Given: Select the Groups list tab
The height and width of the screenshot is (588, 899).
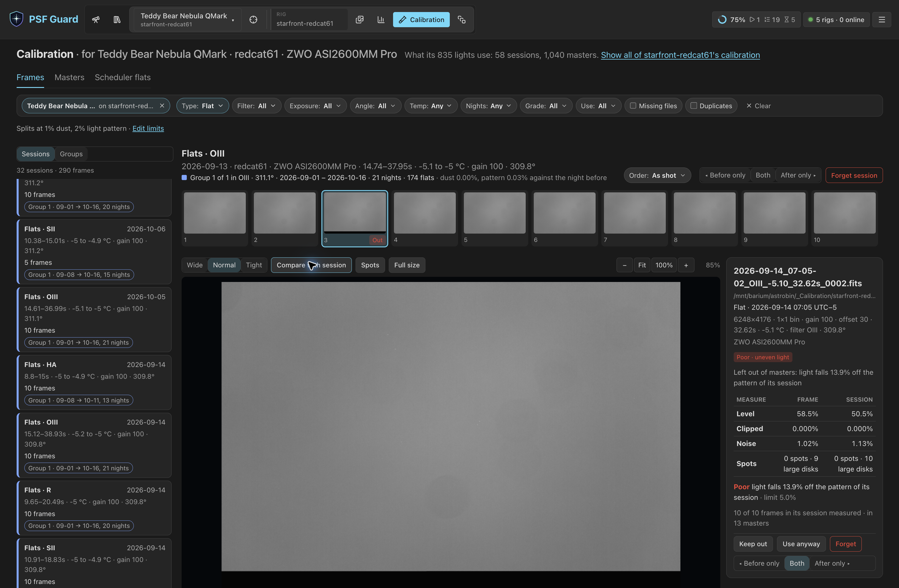Looking at the screenshot, I should tap(71, 154).
